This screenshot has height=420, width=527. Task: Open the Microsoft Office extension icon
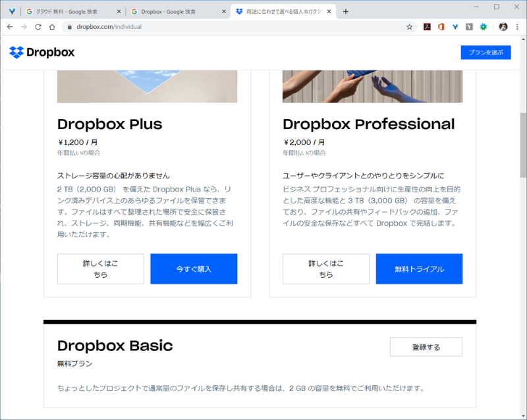point(441,27)
